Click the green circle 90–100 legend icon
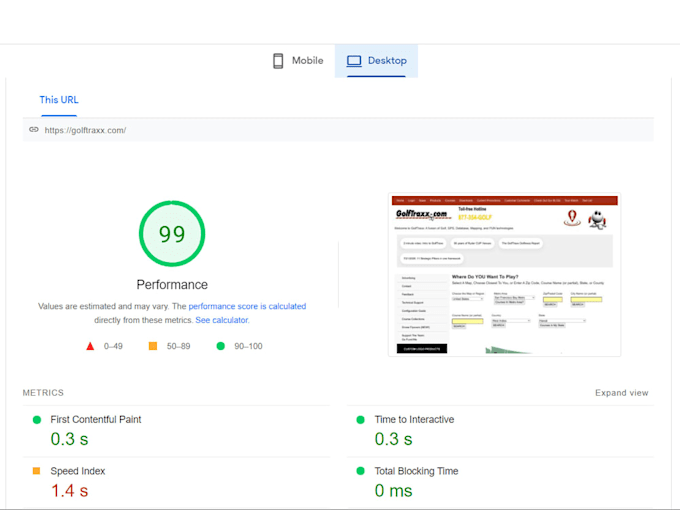 [221, 346]
